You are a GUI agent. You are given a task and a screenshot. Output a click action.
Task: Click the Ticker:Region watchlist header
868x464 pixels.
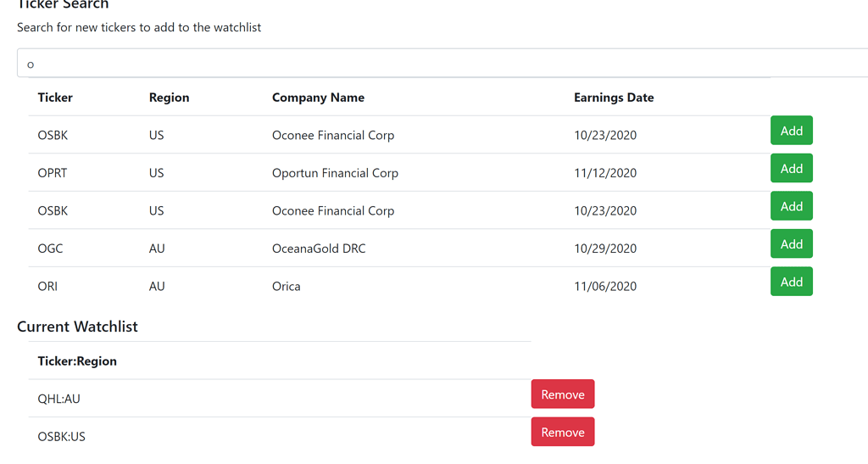[77, 361]
